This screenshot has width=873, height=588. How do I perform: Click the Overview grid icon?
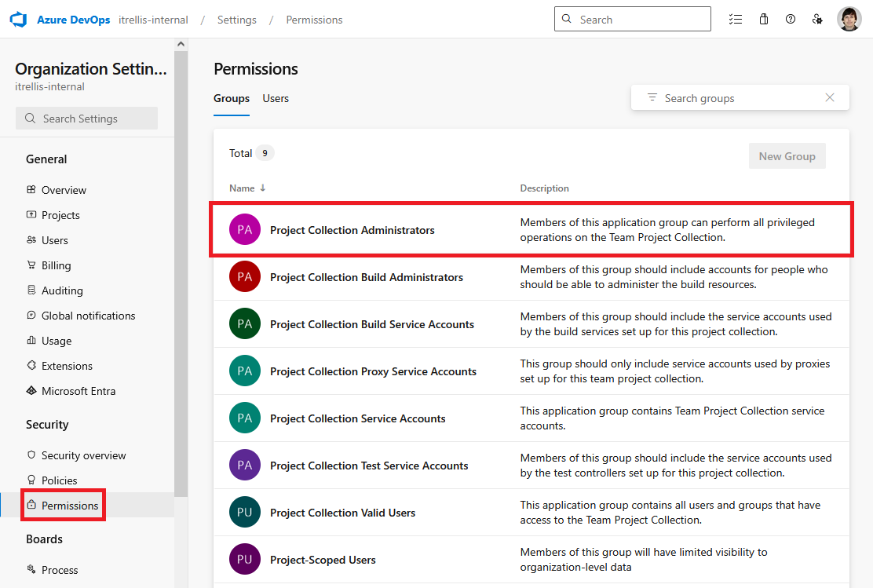click(31, 189)
